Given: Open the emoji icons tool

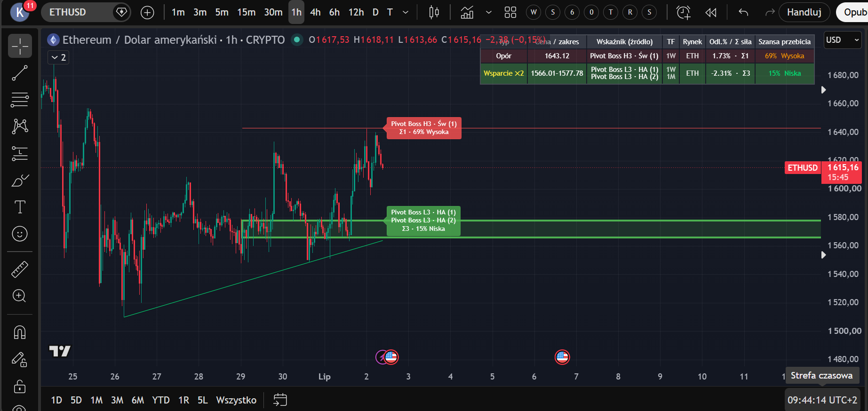Looking at the screenshot, I should (x=20, y=234).
